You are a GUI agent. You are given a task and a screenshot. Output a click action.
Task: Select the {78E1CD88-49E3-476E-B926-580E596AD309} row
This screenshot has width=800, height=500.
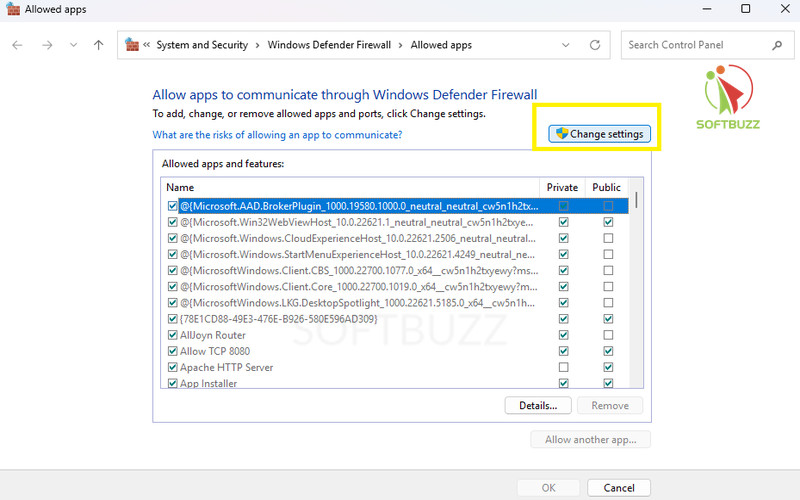click(x=395, y=319)
